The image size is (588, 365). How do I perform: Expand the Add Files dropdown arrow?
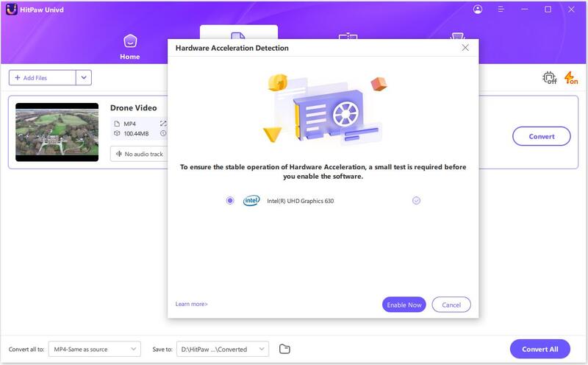84,78
